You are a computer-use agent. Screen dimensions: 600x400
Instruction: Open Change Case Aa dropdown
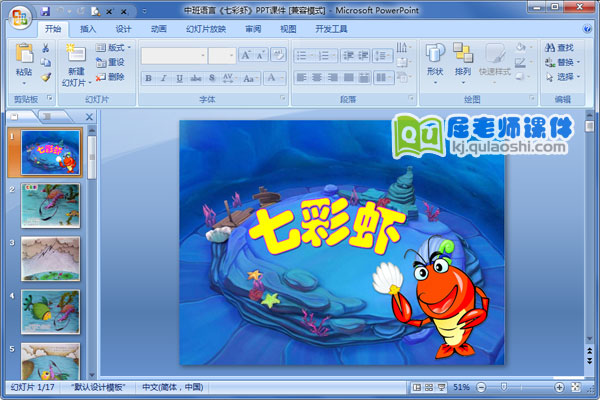click(x=250, y=78)
